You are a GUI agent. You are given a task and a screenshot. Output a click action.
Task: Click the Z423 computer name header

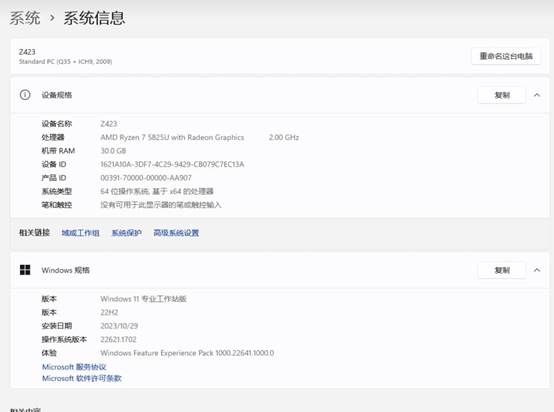pos(27,52)
